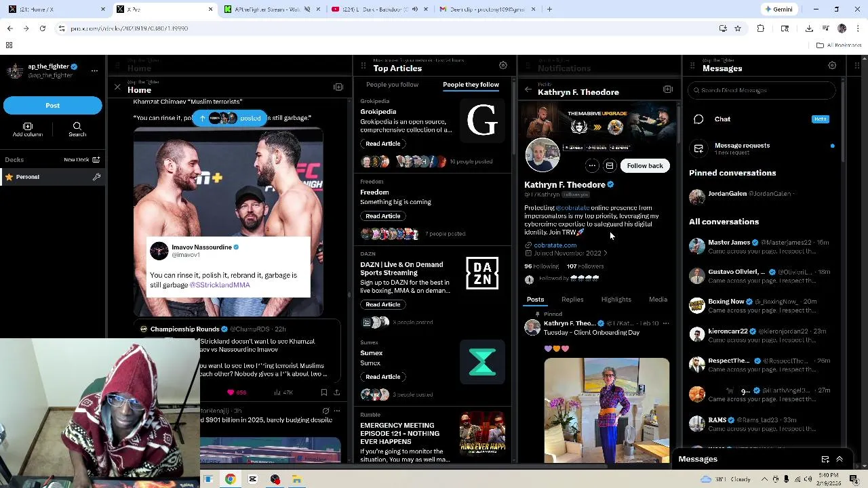Bookmark the Championship Rounds post
The width and height of the screenshot is (868, 488).
click(323, 392)
